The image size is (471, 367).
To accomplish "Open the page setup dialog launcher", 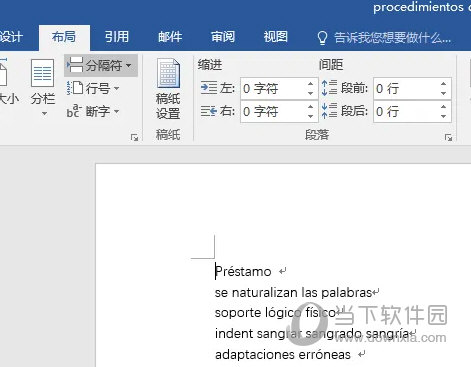I will click(134, 138).
